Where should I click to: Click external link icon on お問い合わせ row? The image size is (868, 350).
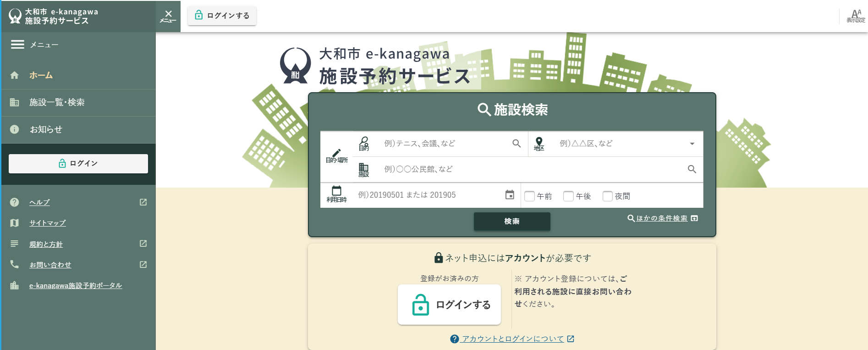(143, 265)
